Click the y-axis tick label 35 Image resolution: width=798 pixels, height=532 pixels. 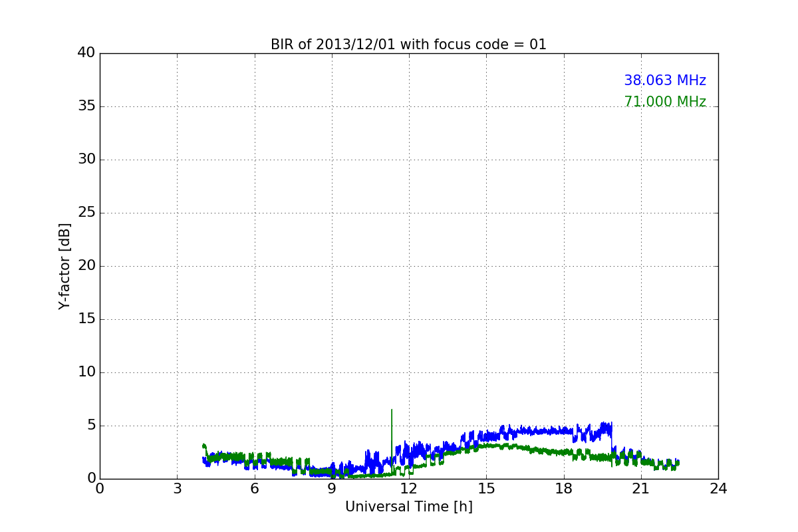86,106
